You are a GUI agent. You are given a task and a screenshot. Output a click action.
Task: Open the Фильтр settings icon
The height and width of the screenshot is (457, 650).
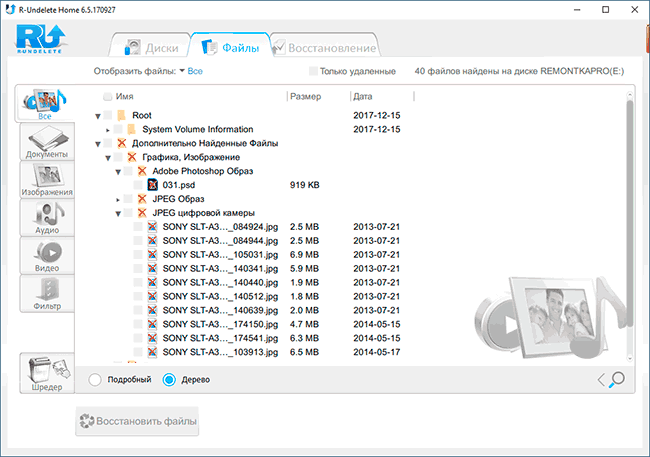[47, 292]
